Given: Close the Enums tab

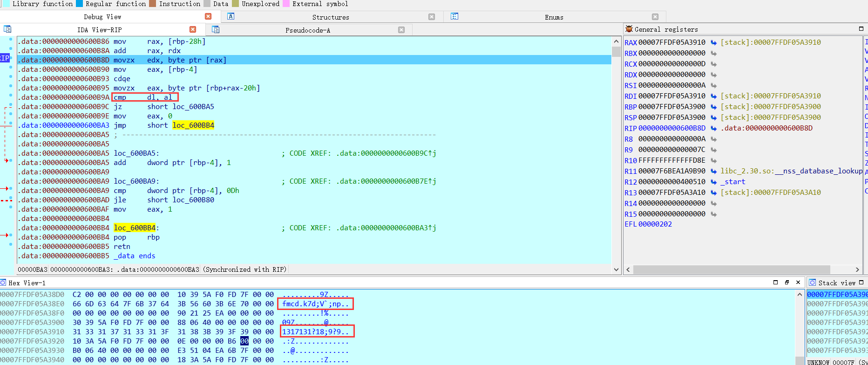Looking at the screenshot, I should coord(655,17).
